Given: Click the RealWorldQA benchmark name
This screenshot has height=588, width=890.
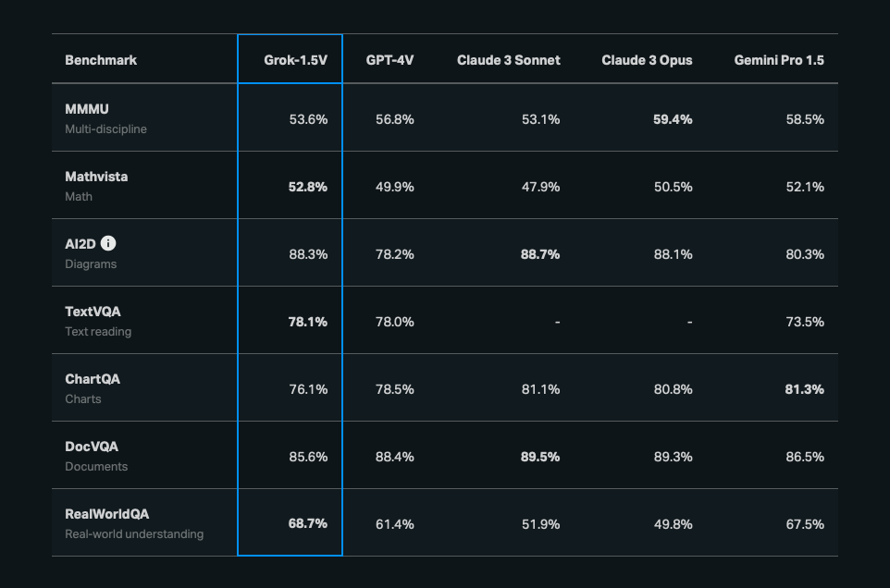Looking at the screenshot, I should point(106,514).
